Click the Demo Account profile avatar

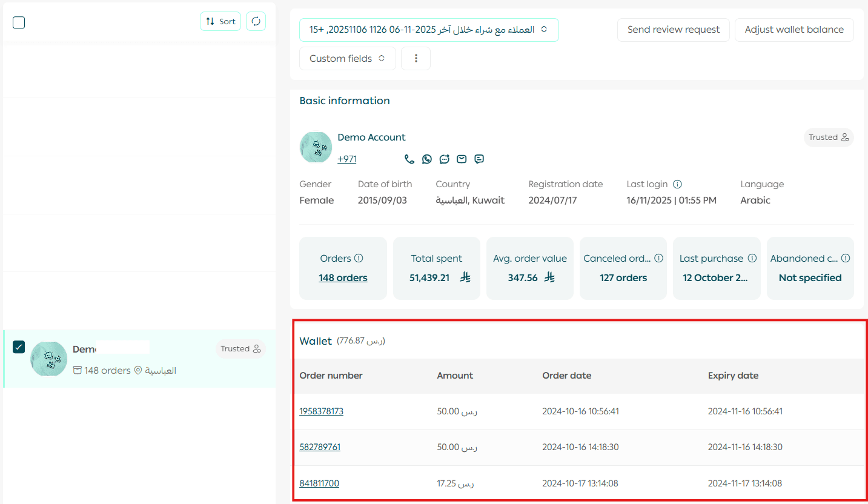coord(316,147)
